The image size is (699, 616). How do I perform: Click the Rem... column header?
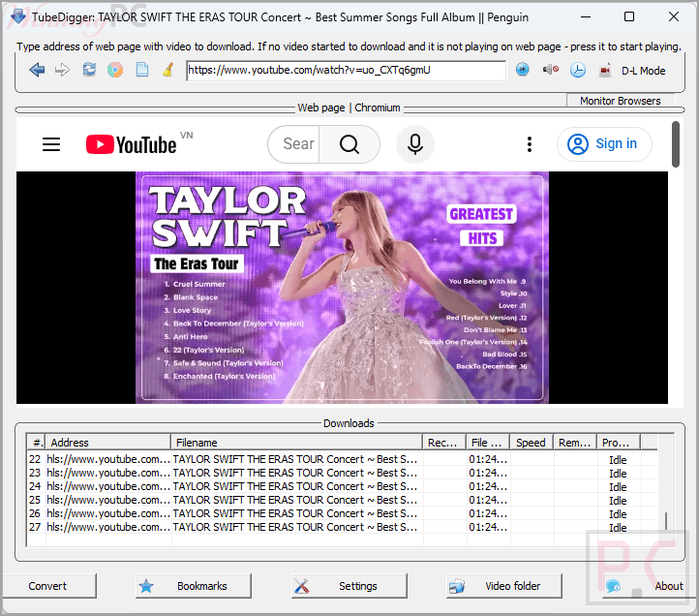pyautogui.click(x=575, y=443)
